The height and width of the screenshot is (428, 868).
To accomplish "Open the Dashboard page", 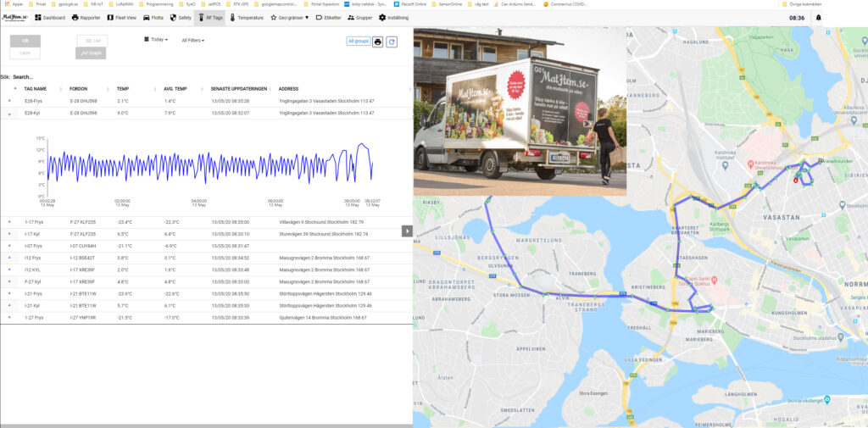I will (x=50, y=18).
